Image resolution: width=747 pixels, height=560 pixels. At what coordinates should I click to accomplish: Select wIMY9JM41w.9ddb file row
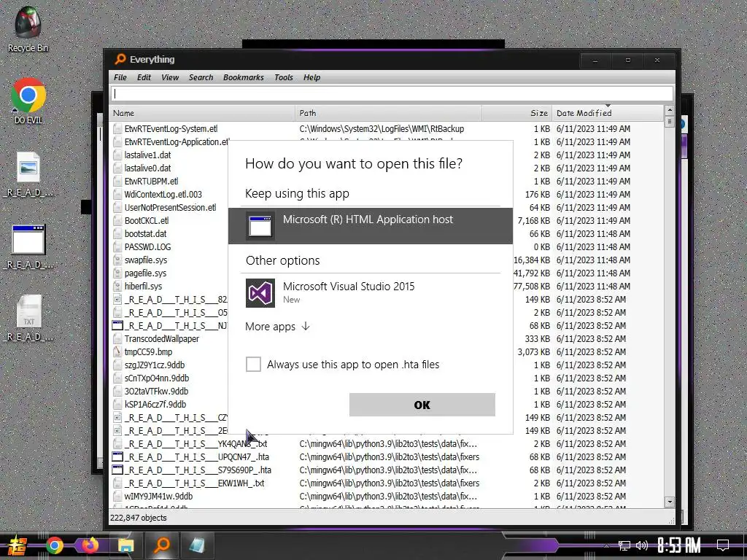tap(387, 496)
